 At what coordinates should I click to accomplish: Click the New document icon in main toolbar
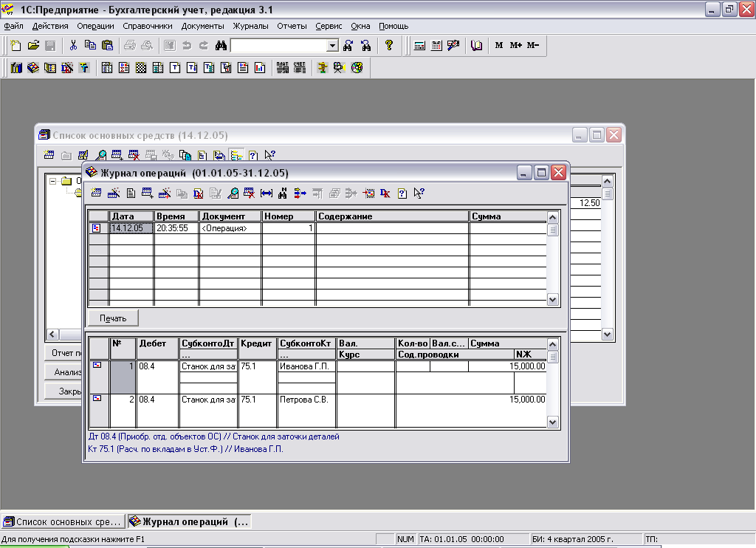(16, 45)
